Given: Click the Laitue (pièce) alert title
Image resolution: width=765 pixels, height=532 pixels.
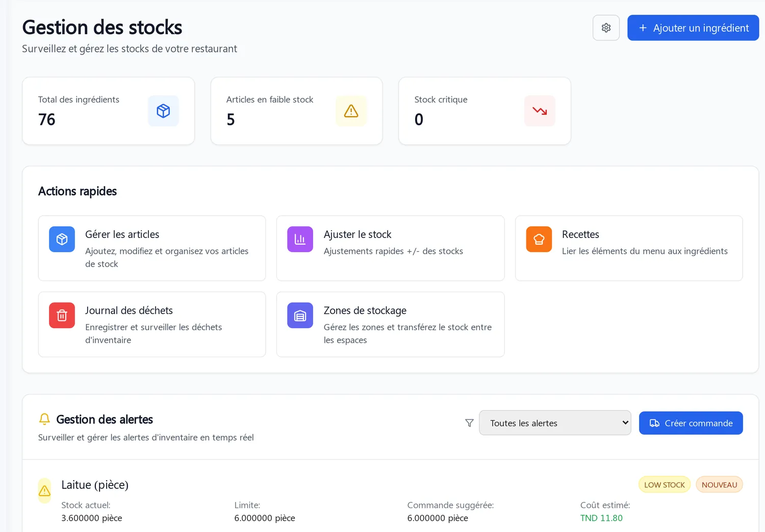Looking at the screenshot, I should (95, 485).
